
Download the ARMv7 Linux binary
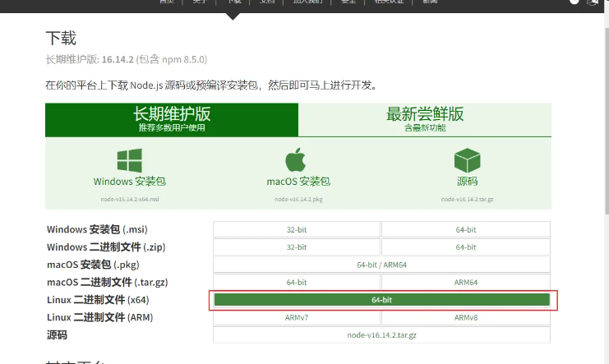297,317
